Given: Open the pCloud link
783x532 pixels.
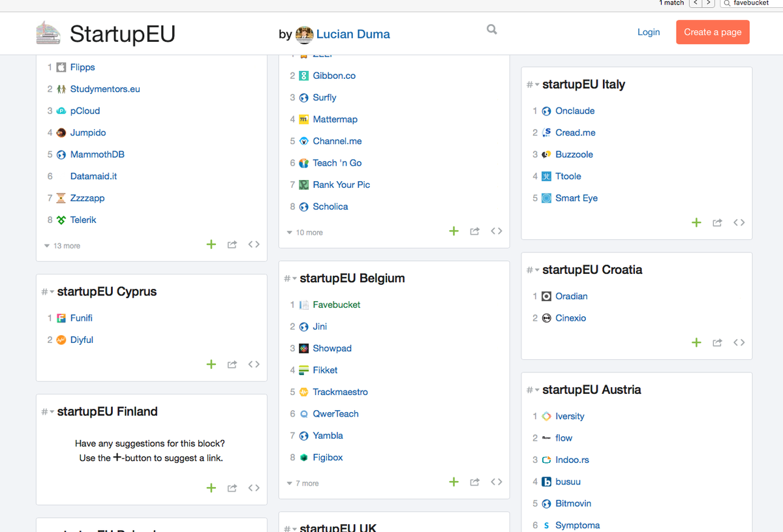Looking at the screenshot, I should pyautogui.click(x=85, y=111).
